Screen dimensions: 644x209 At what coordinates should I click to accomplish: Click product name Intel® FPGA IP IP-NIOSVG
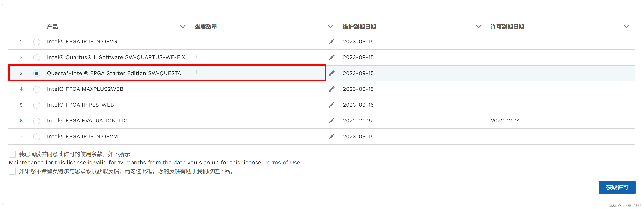tap(82, 41)
